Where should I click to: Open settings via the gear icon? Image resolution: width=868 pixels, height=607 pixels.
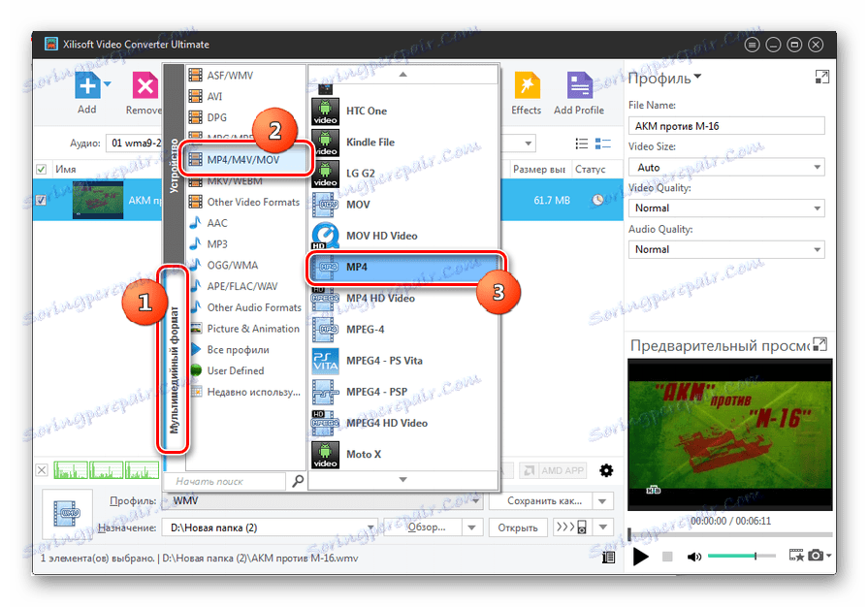coord(606,471)
